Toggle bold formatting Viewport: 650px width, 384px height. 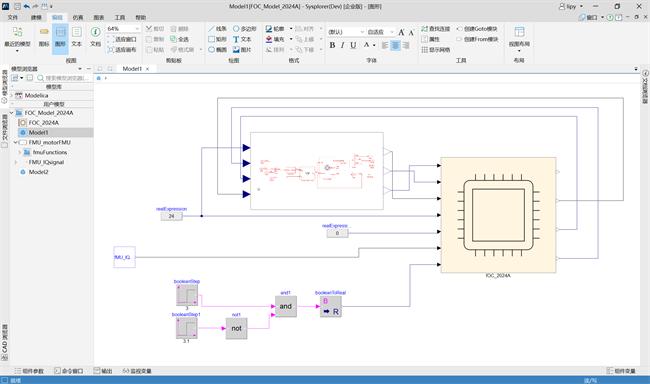[332, 45]
